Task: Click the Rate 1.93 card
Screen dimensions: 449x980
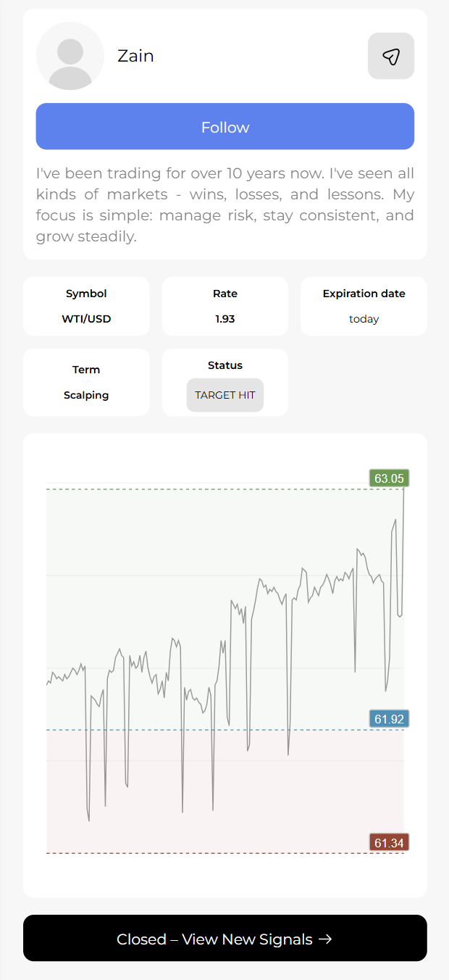Action: click(225, 306)
